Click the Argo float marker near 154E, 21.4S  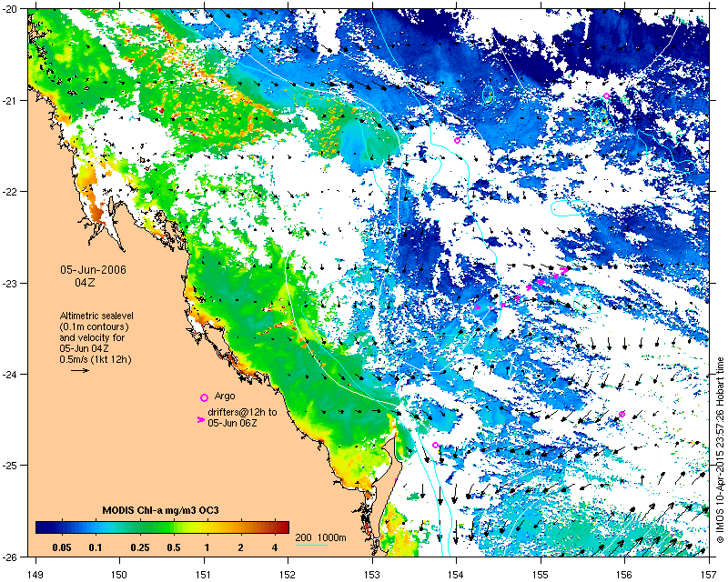[x=457, y=140]
